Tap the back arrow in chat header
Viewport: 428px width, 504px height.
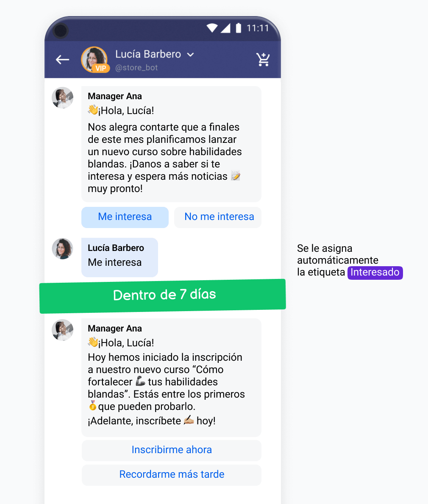point(62,59)
